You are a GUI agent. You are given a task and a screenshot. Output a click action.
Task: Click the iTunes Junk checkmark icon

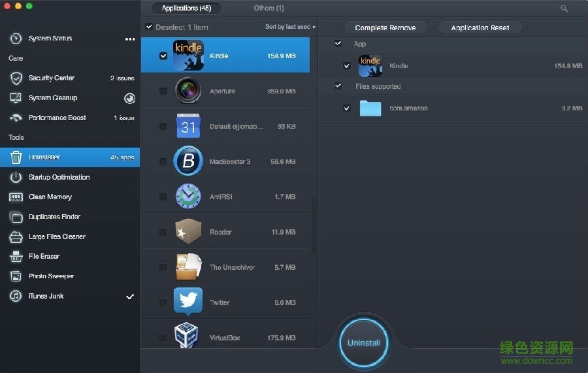[130, 297]
